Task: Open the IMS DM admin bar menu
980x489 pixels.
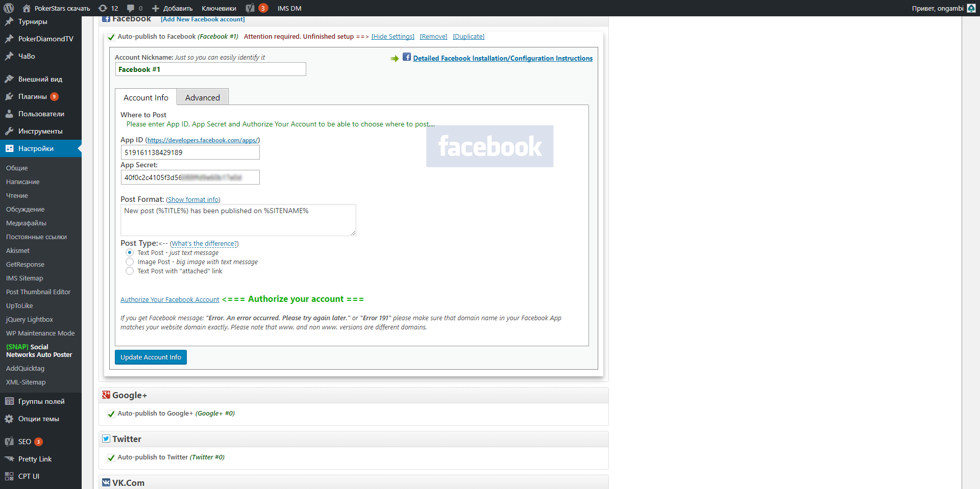Action: coord(289,8)
